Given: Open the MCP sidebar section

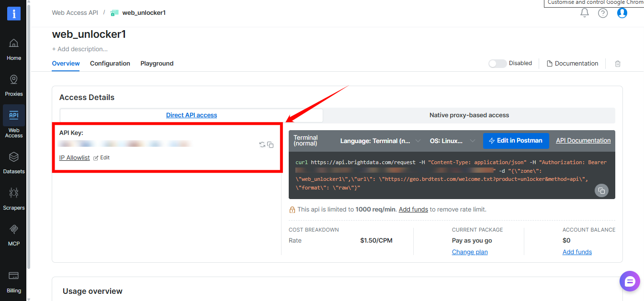Looking at the screenshot, I should tap(13, 234).
